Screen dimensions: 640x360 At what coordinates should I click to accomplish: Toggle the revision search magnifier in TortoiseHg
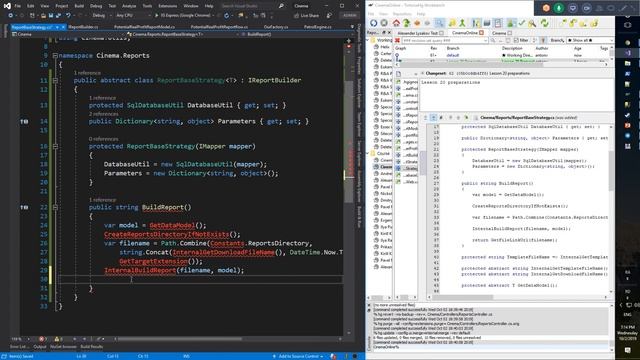[439, 23]
